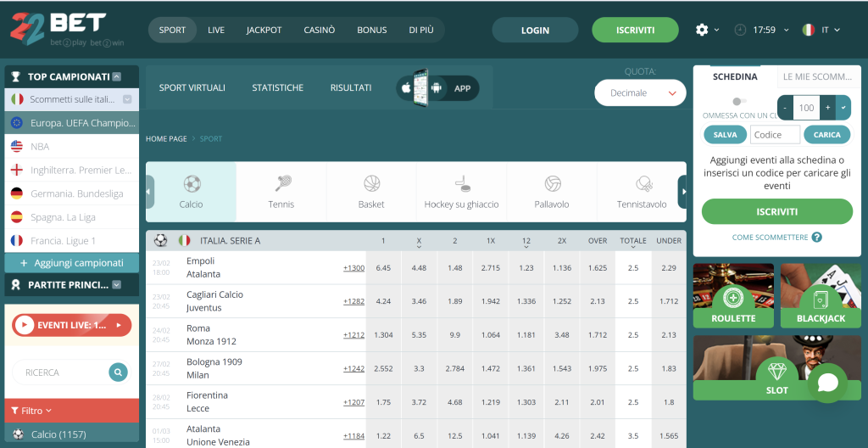Collapse the Top Campionati section
This screenshot has width=868, height=448.
click(x=116, y=76)
